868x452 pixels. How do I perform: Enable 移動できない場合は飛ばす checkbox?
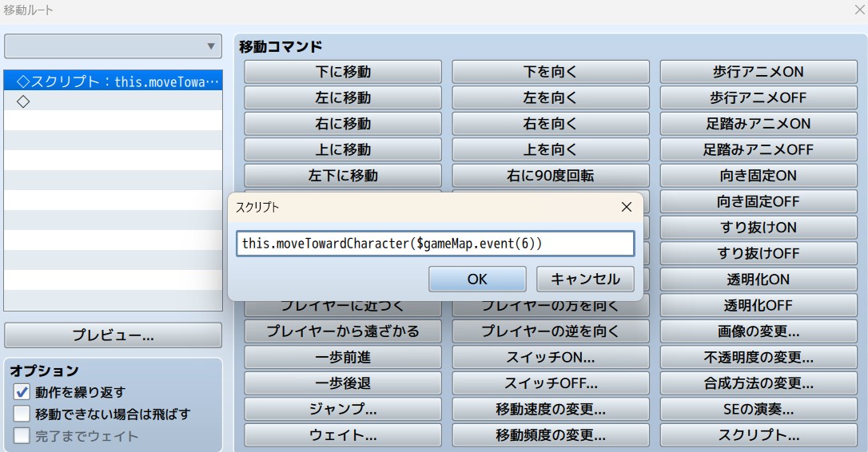pyautogui.click(x=22, y=414)
